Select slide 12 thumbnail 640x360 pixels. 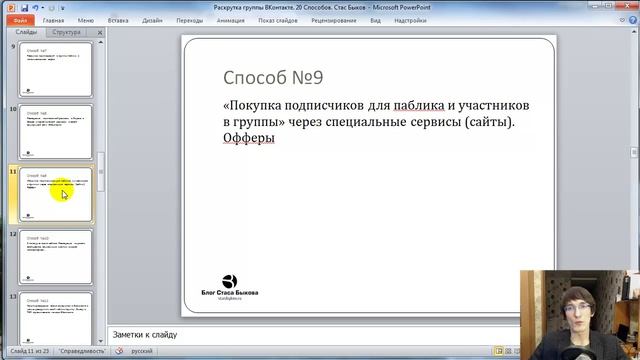(x=56, y=257)
